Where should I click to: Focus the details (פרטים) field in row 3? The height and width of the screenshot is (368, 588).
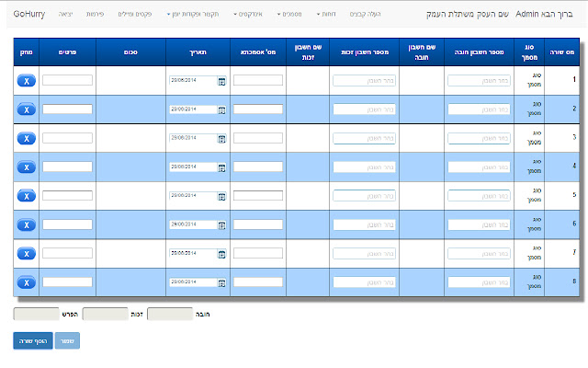67,138
